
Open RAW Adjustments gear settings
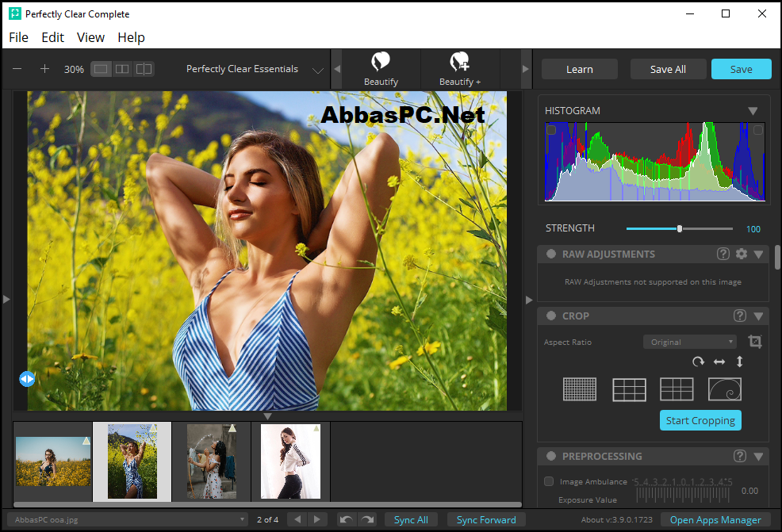coord(742,254)
